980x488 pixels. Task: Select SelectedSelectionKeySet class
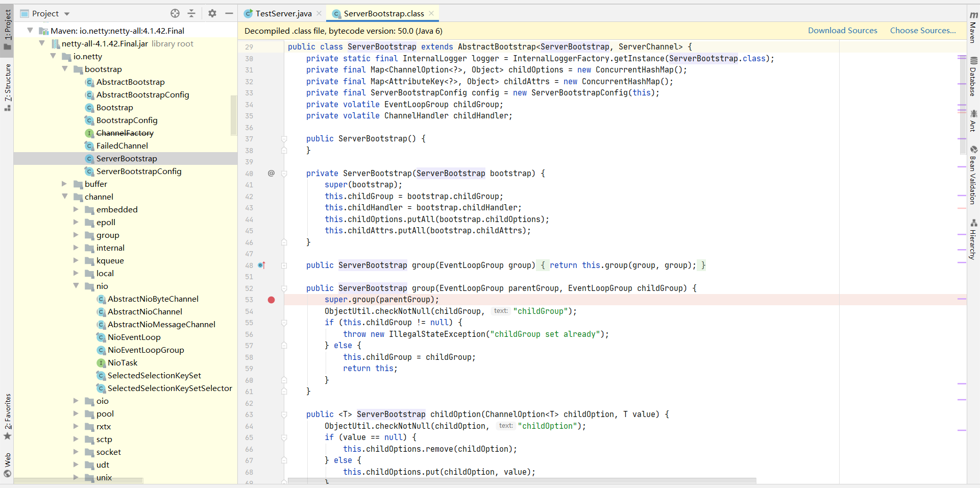click(154, 376)
